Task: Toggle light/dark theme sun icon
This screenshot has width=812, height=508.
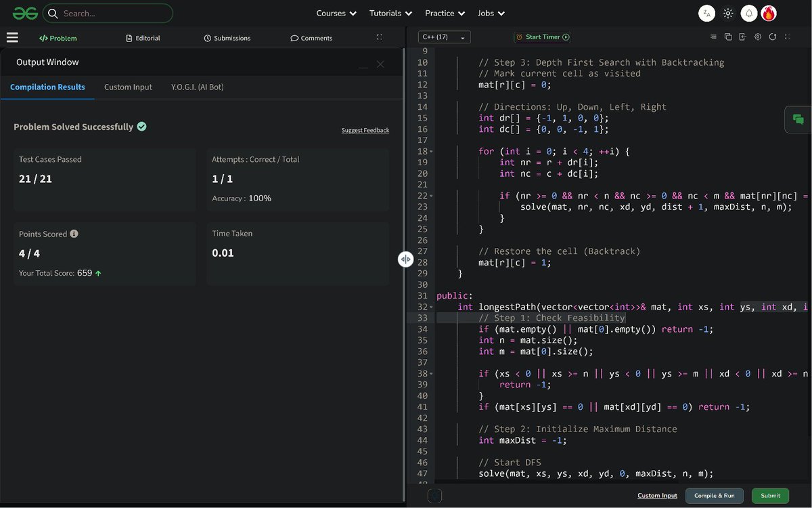Action: (728, 13)
